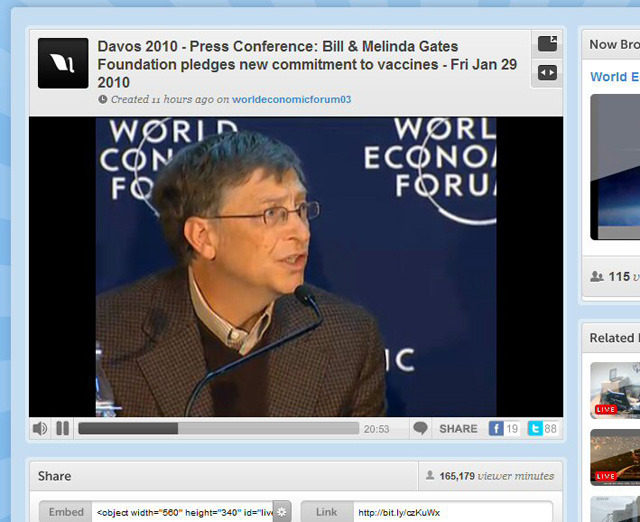Select the embed code input field
This screenshot has width=640, height=522.
click(x=182, y=512)
